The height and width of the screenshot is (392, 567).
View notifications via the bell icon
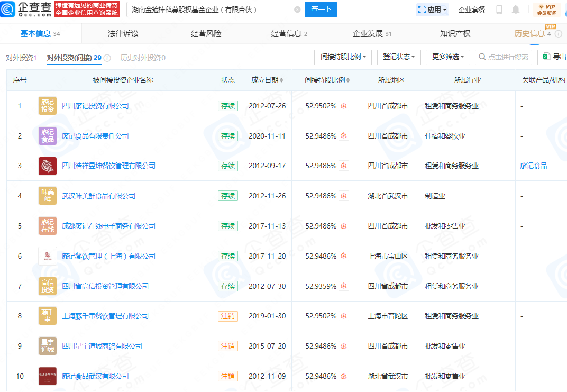[x=516, y=10]
